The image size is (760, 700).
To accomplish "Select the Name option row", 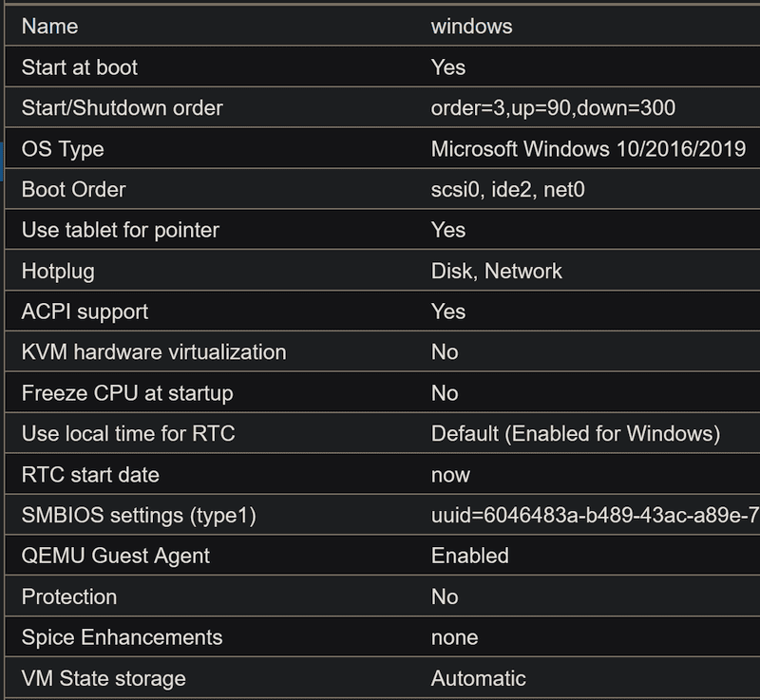I will pyautogui.click(x=49, y=27).
